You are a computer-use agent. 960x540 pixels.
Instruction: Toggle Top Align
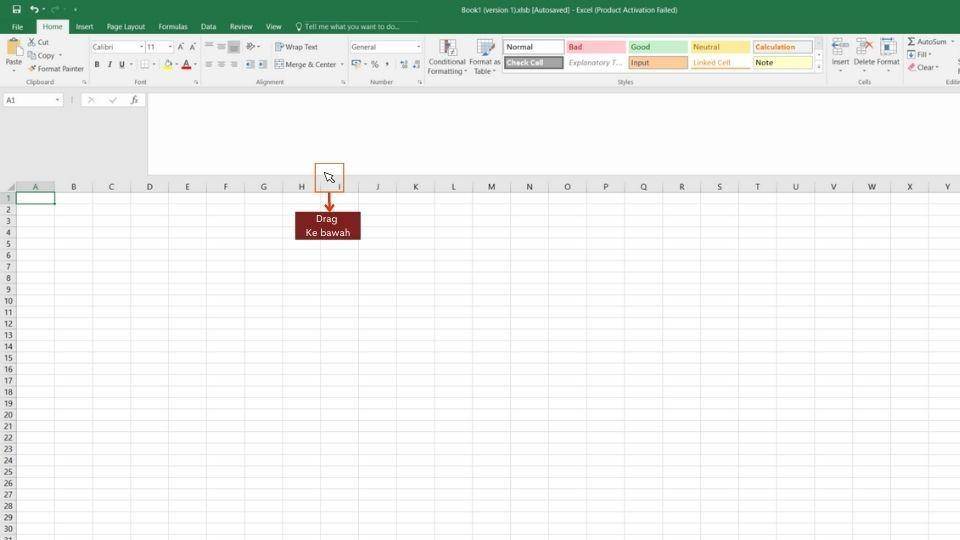pyautogui.click(x=209, y=47)
